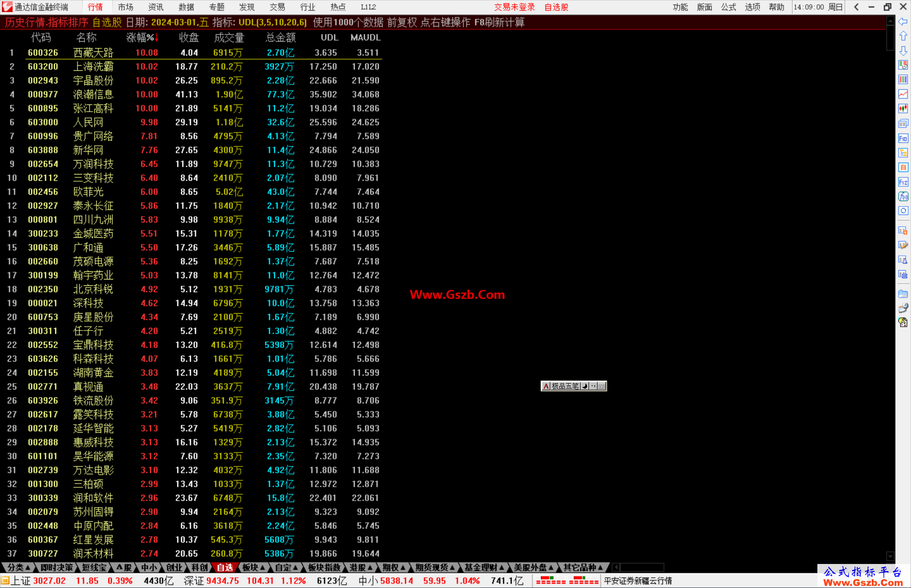Sort by the 成交量 column header
The width and height of the screenshot is (911, 588).
[229, 38]
